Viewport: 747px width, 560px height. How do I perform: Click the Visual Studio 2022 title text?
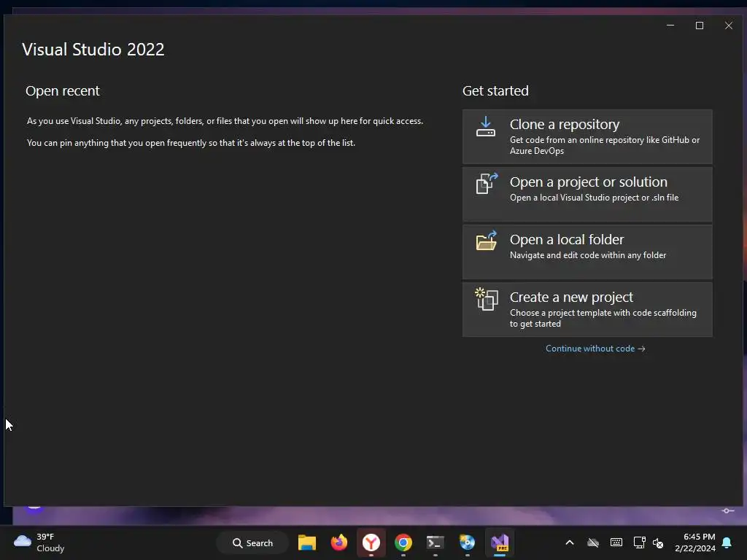pos(93,49)
